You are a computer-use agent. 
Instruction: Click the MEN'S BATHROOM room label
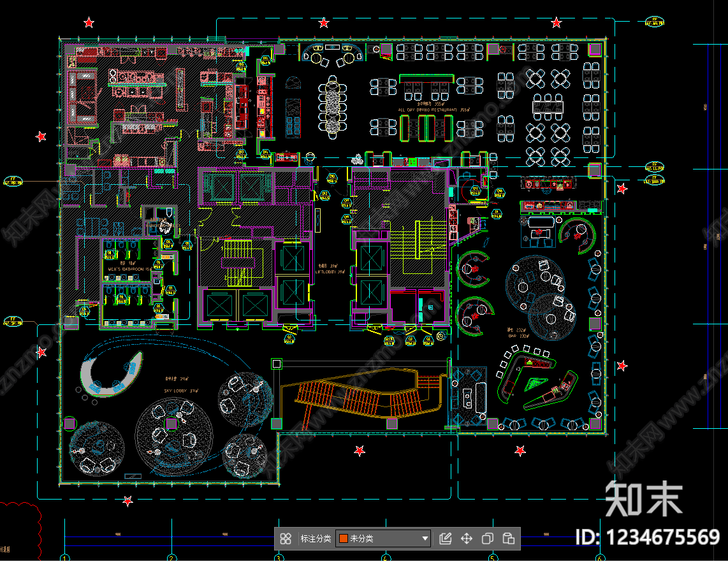(x=130, y=269)
